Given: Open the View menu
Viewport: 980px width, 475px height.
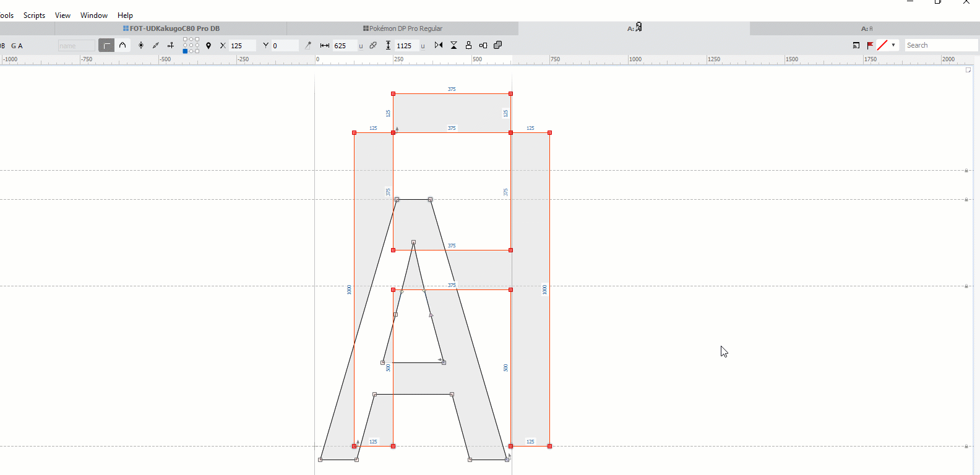Looking at the screenshot, I should pos(62,15).
